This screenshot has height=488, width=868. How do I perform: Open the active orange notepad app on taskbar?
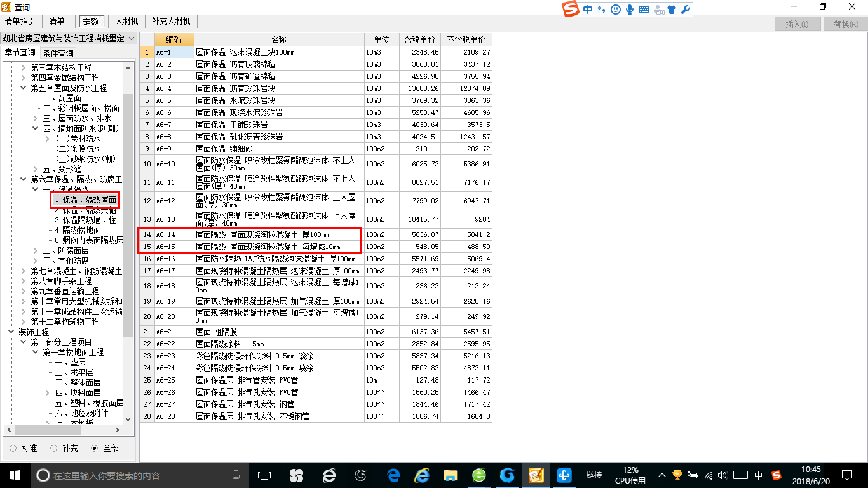(x=536, y=475)
